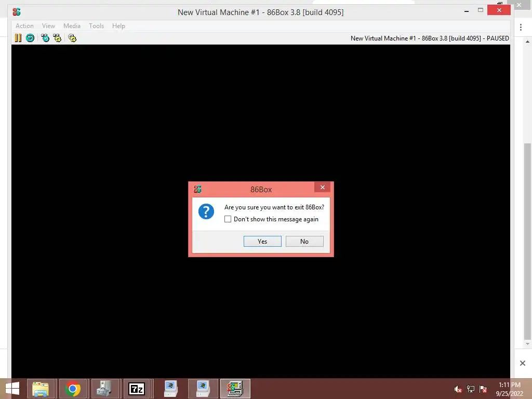Open the Tools menu
The height and width of the screenshot is (399, 532).
96,26
